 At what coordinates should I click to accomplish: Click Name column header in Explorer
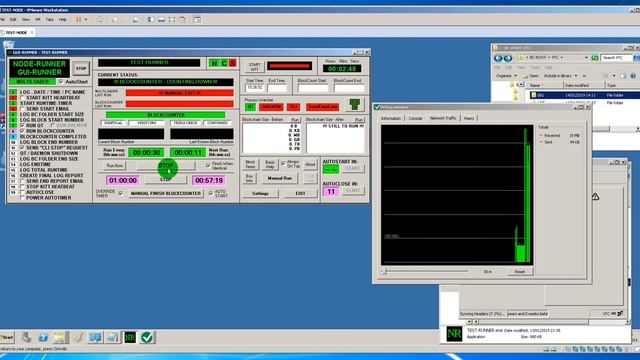click(x=546, y=85)
